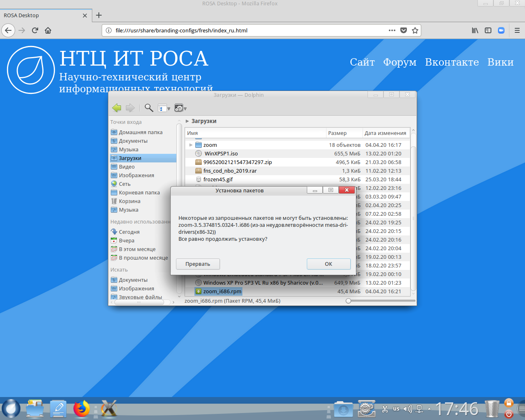Adjust the Dolphin icon zoom slider
This screenshot has width=525, height=420.
(349, 301)
